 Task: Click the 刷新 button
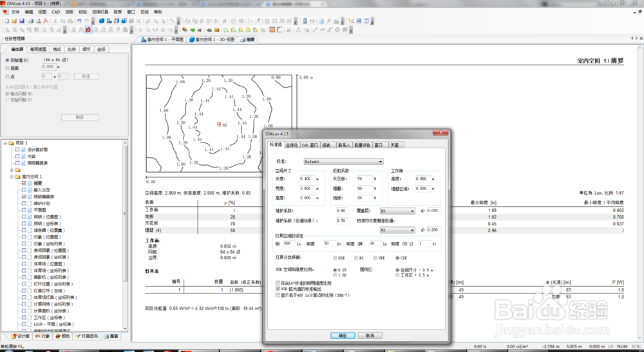point(80,117)
